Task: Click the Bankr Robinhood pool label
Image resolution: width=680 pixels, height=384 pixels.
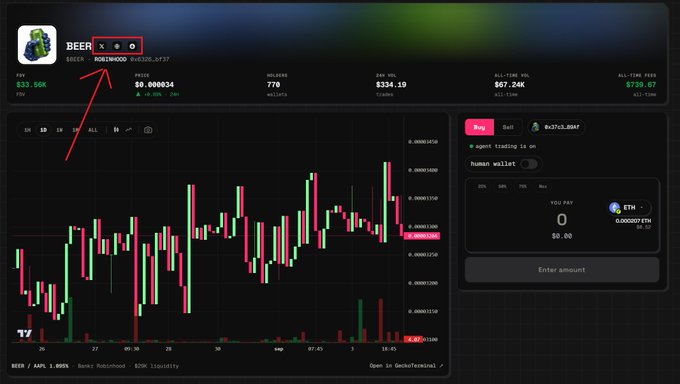Action: (101, 366)
